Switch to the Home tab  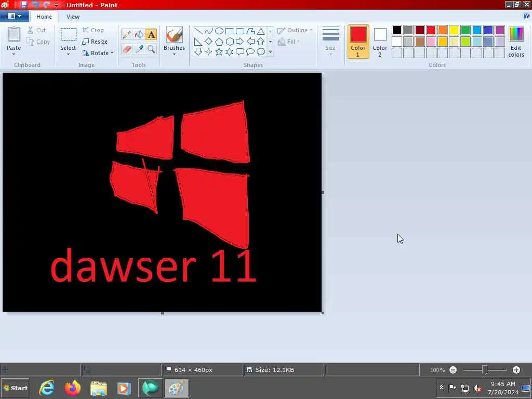coord(44,16)
